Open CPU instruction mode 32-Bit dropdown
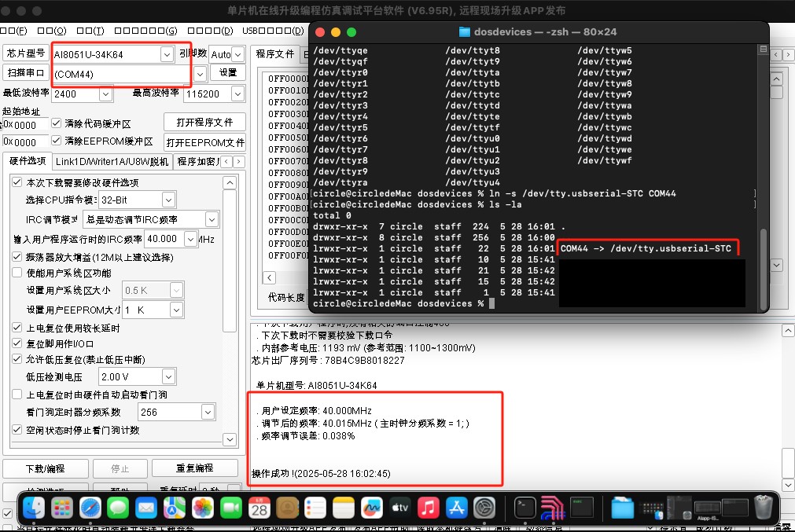The height and width of the screenshot is (532, 795). point(169,200)
